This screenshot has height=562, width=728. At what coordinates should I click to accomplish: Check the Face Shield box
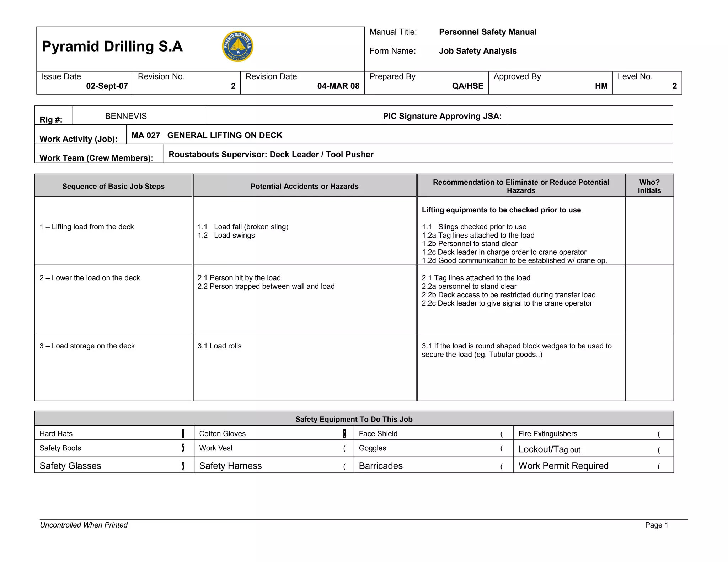[502, 434]
